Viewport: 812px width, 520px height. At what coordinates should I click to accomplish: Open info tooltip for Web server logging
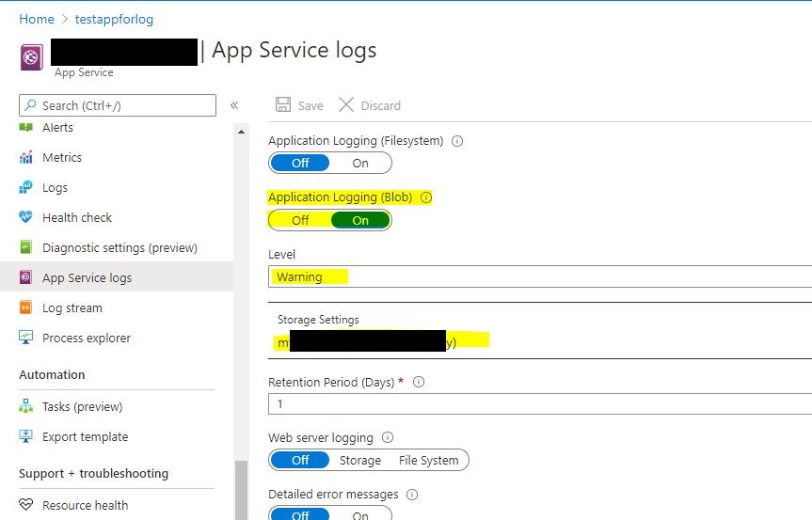pos(388,438)
